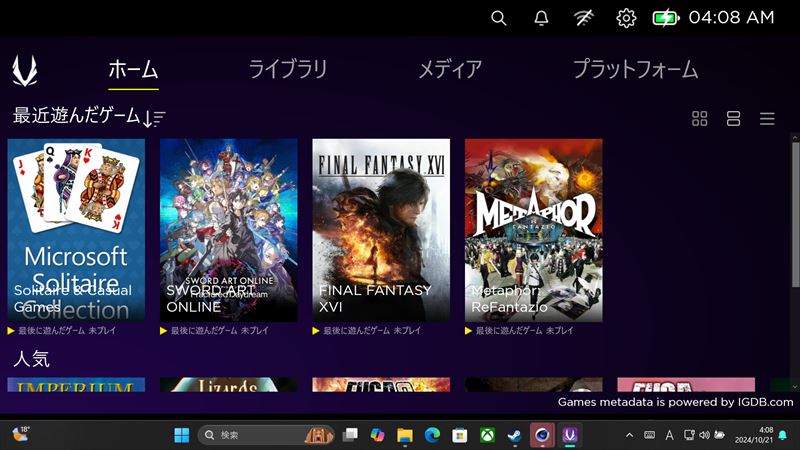Open the Metaphor ReFantazio cover

point(534,230)
